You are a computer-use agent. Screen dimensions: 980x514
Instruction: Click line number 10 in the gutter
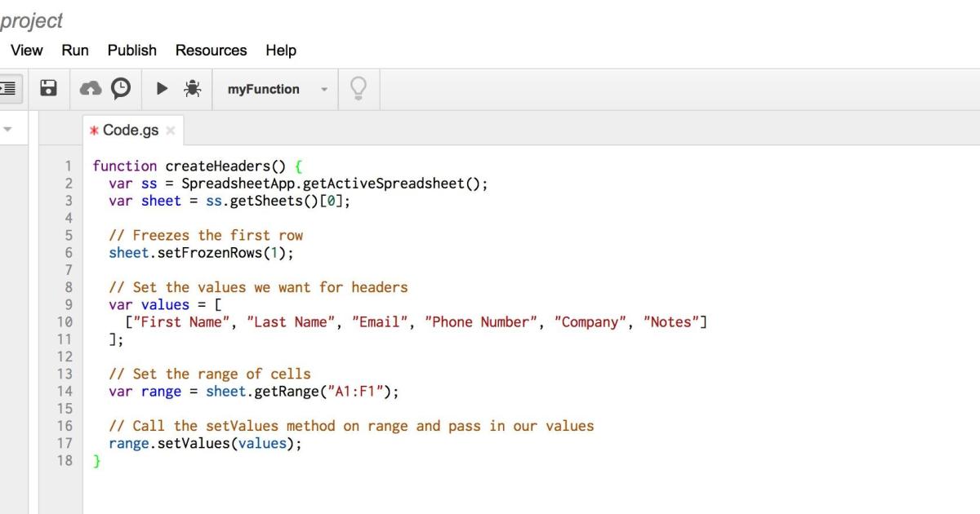(x=65, y=322)
